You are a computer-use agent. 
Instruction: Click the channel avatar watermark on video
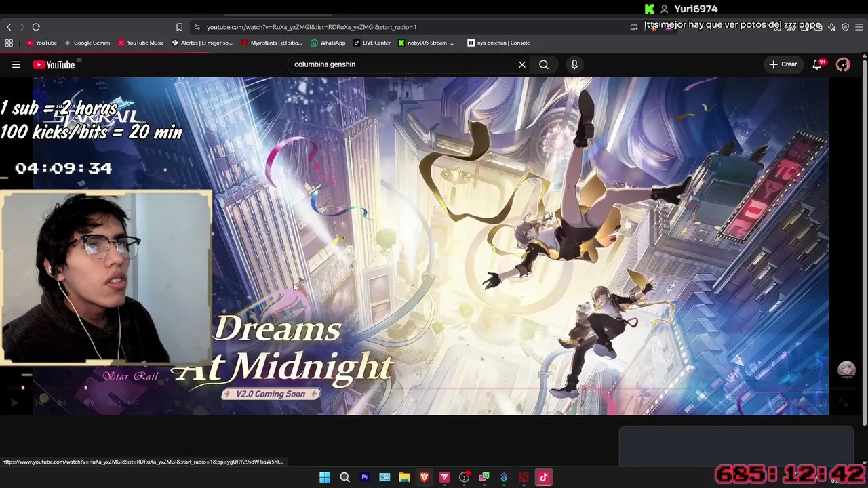(846, 369)
